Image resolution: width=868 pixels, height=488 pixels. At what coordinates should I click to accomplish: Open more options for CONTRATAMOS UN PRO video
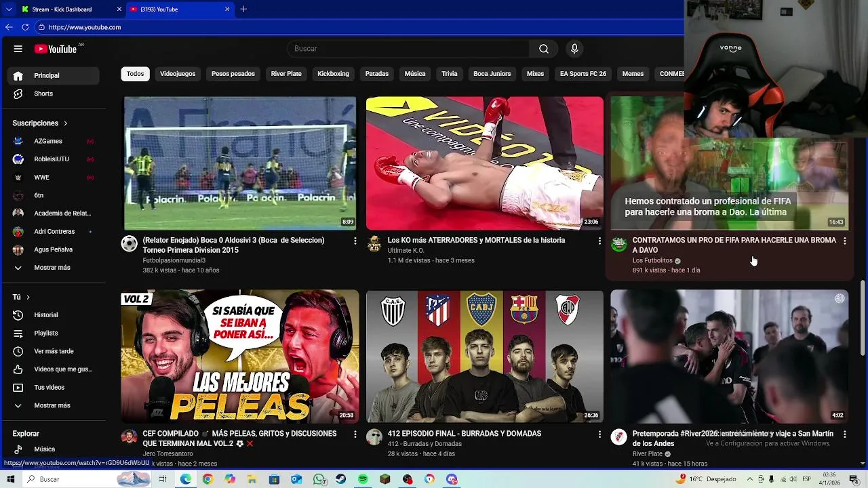coord(844,241)
